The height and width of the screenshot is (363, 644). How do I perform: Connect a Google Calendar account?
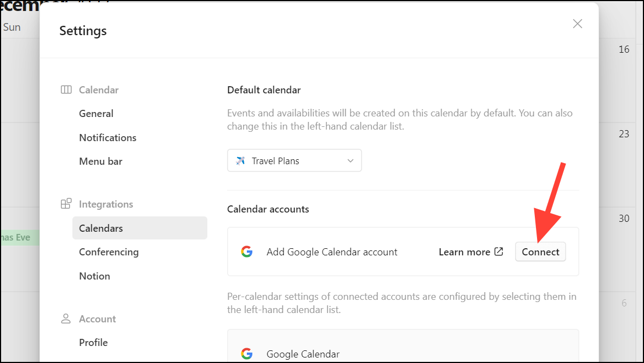click(x=540, y=252)
